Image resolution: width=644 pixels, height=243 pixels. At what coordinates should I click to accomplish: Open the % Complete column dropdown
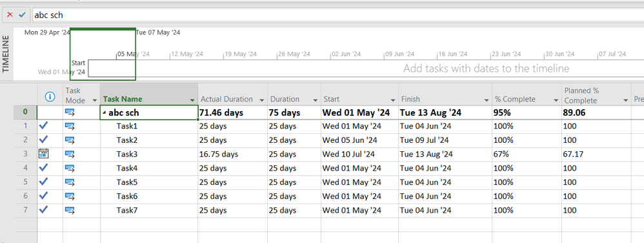(556, 100)
